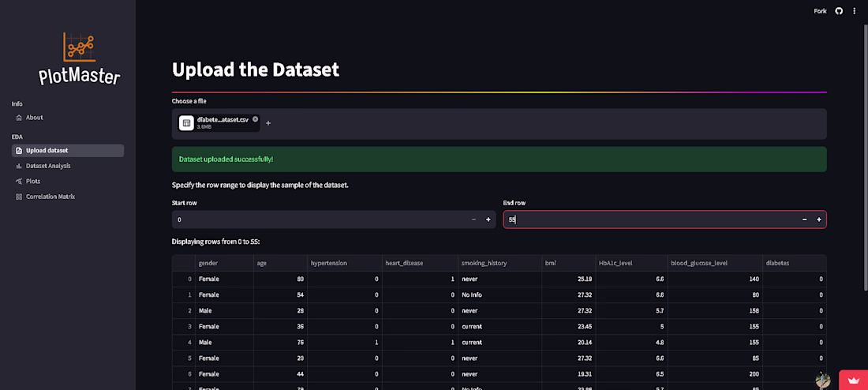This screenshot has height=390, width=868.
Task: Open the three-dot main menu
Action: 854,11
